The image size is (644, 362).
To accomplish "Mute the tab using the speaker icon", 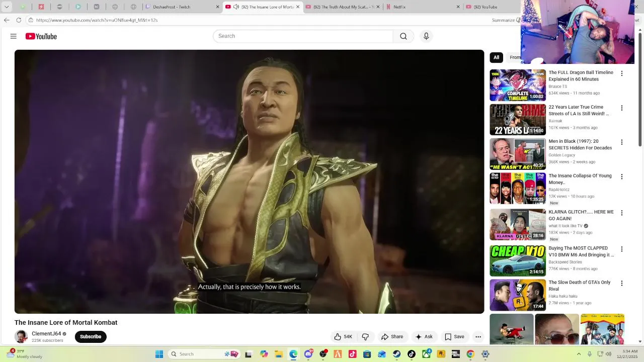I will click(x=236, y=7).
